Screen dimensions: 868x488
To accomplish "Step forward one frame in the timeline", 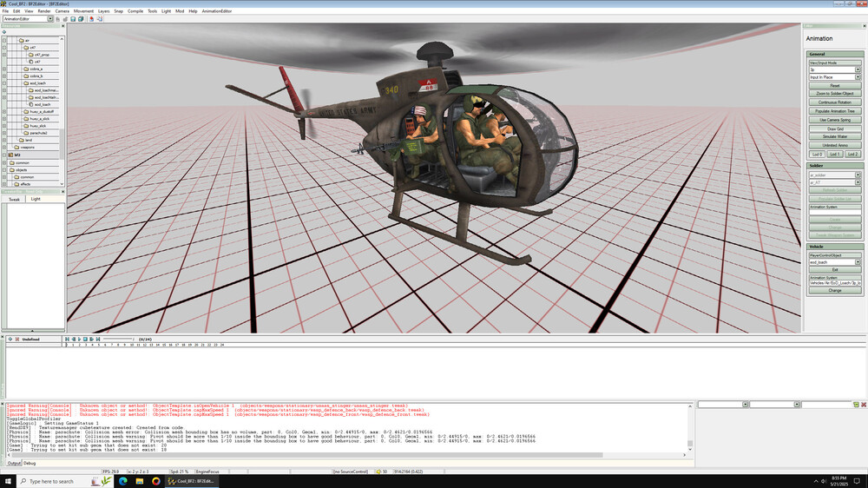I will (91, 339).
